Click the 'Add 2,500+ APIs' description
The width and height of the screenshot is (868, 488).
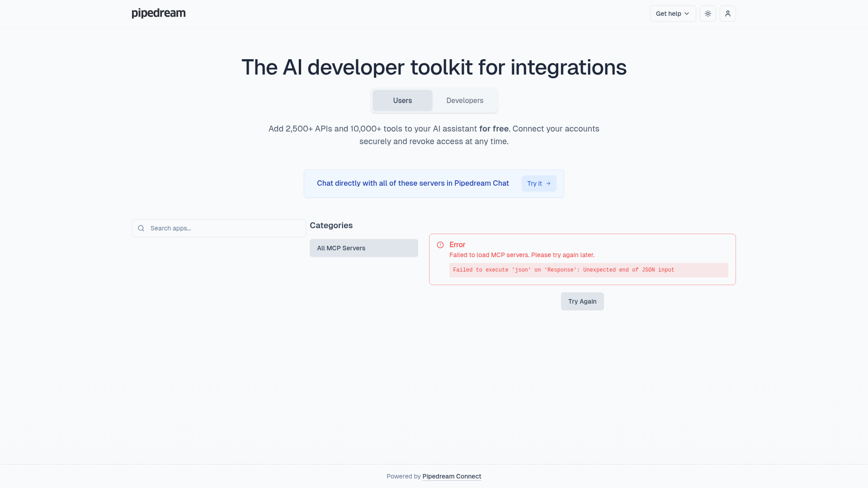(x=434, y=135)
